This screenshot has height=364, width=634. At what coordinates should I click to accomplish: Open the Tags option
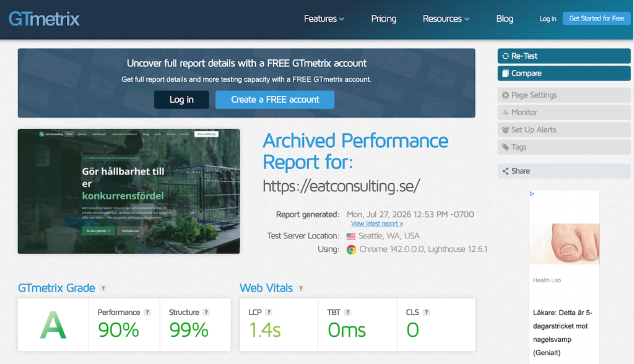(x=564, y=147)
